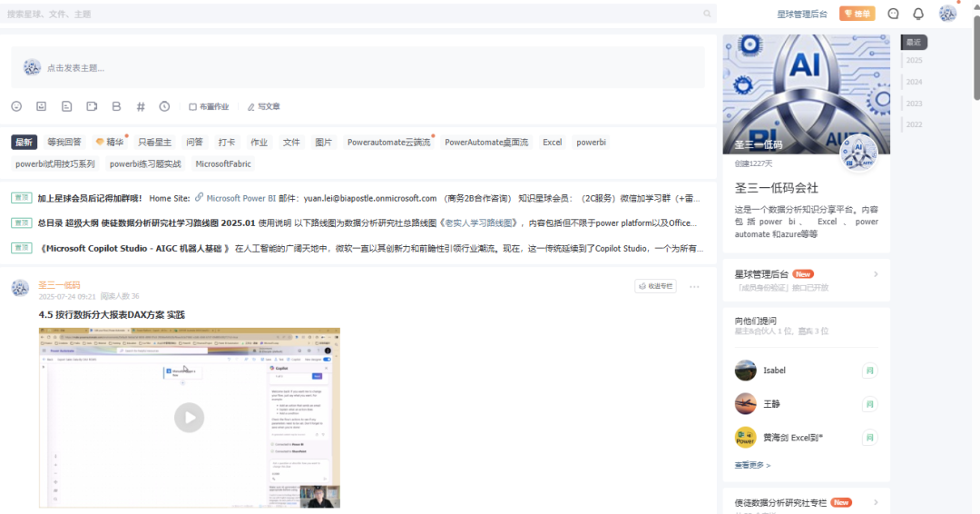The width and height of the screenshot is (980, 514).
Task: Insert a hashtag with # icon
Action: pyautogui.click(x=141, y=106)
